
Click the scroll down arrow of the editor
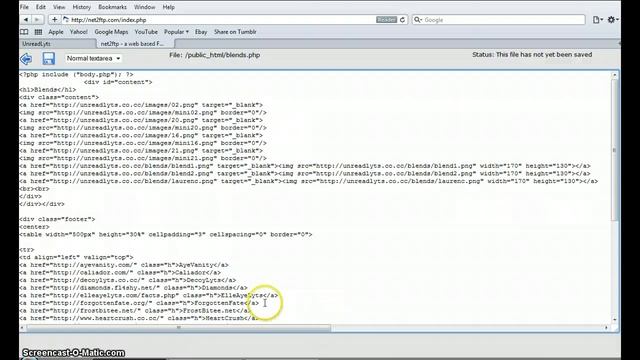point(615,320)
